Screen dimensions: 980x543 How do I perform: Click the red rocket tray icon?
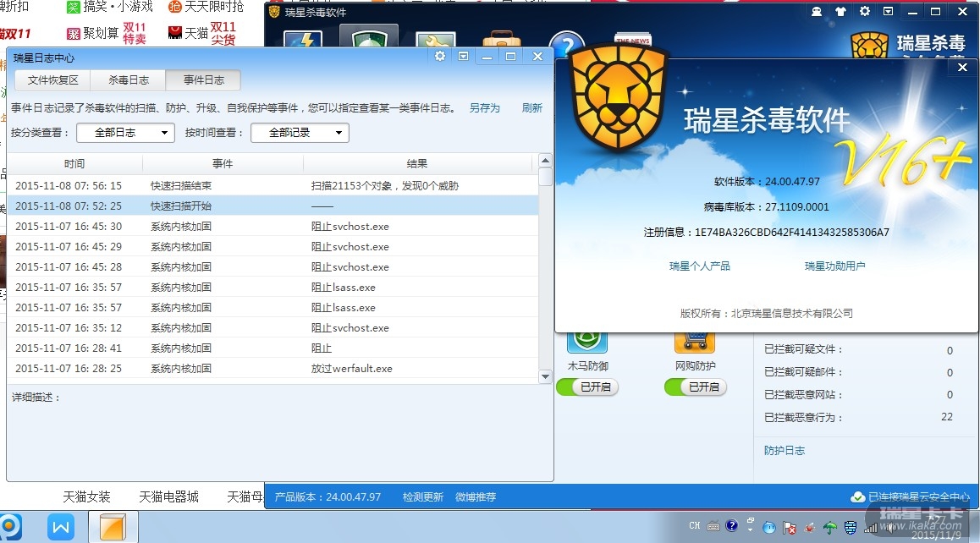point(809,529)
